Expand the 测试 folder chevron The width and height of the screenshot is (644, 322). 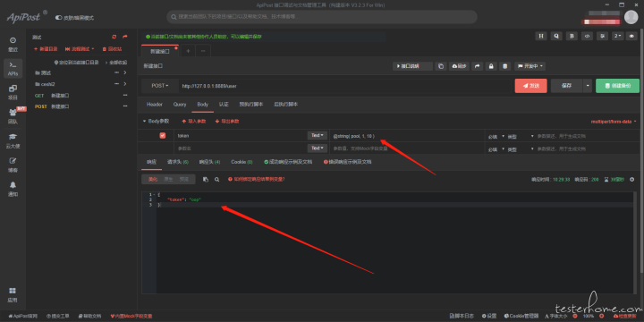(124, 72)
